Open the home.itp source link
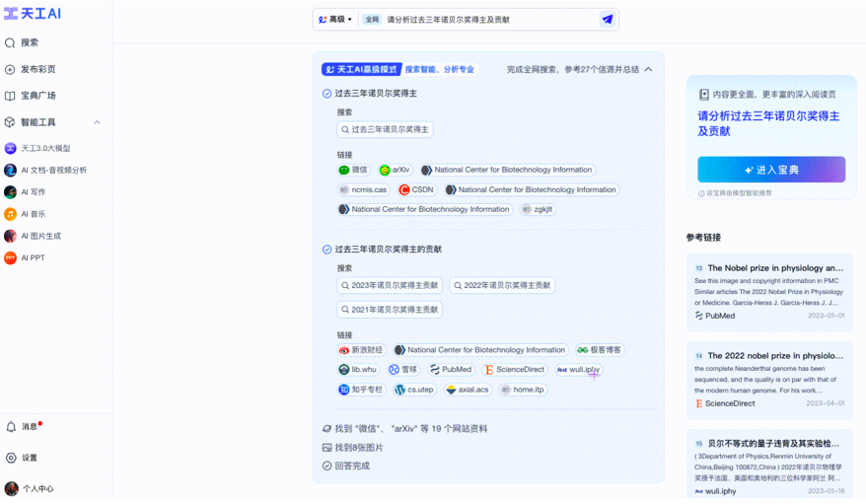This screenshot has height=504, width=866. pyautogui.click(x=523, y=390)
